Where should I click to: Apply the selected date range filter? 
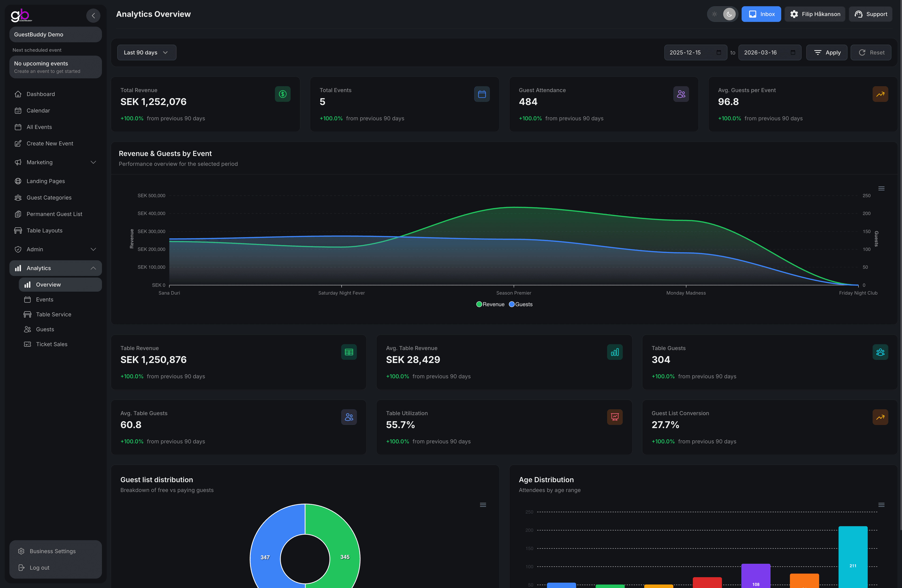click(827, 52)
